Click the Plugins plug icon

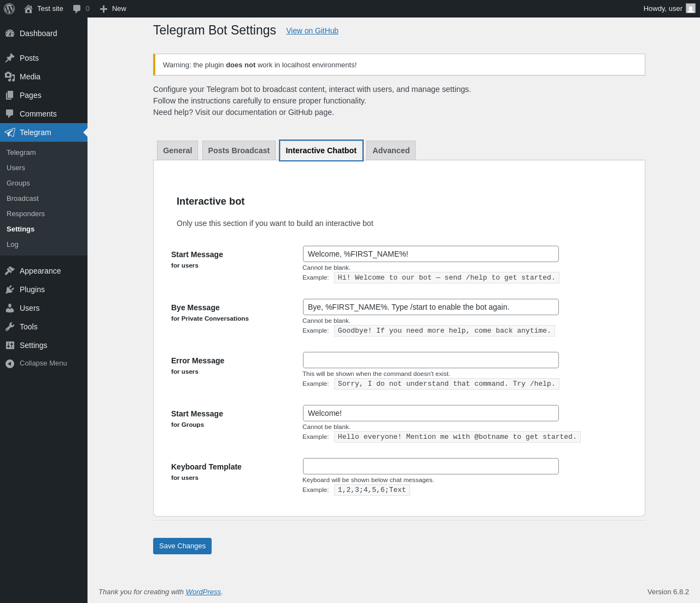(10, 289)
